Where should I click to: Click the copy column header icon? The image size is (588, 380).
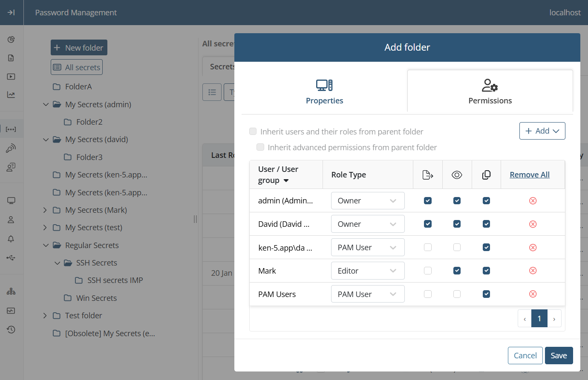point(486,175)
